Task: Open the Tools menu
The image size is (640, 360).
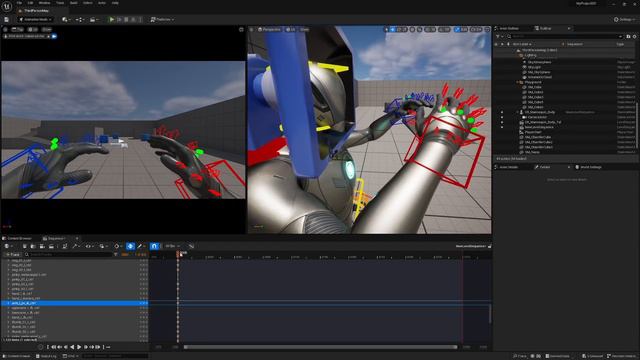Action: click(x=60, y=3)
